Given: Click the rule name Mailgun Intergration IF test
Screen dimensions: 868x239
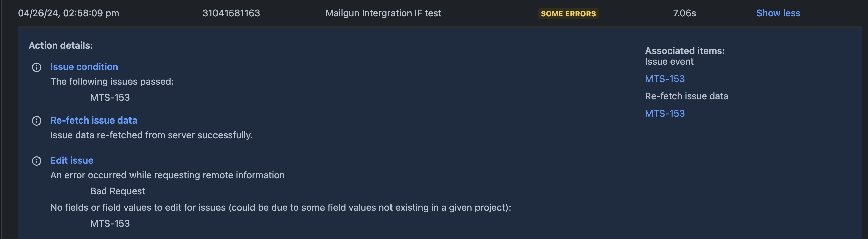Looking at the screenshot, I should coord(383,13).
